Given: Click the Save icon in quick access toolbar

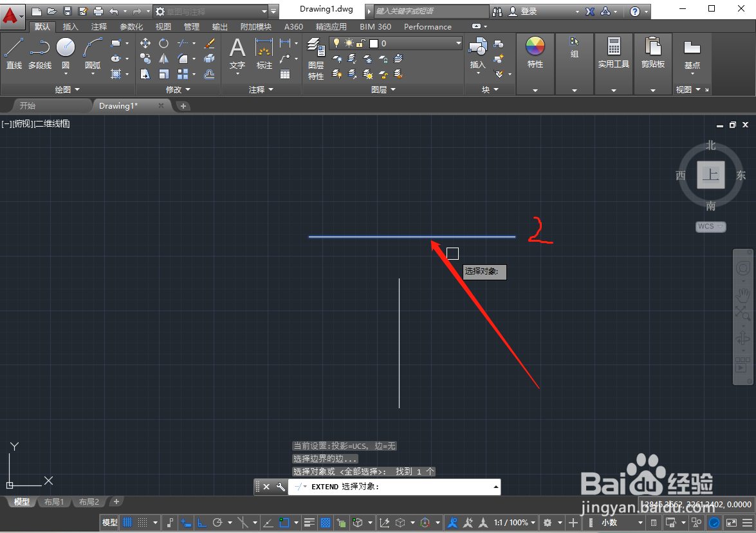Looking at the screenshot, I should point(68,11).
